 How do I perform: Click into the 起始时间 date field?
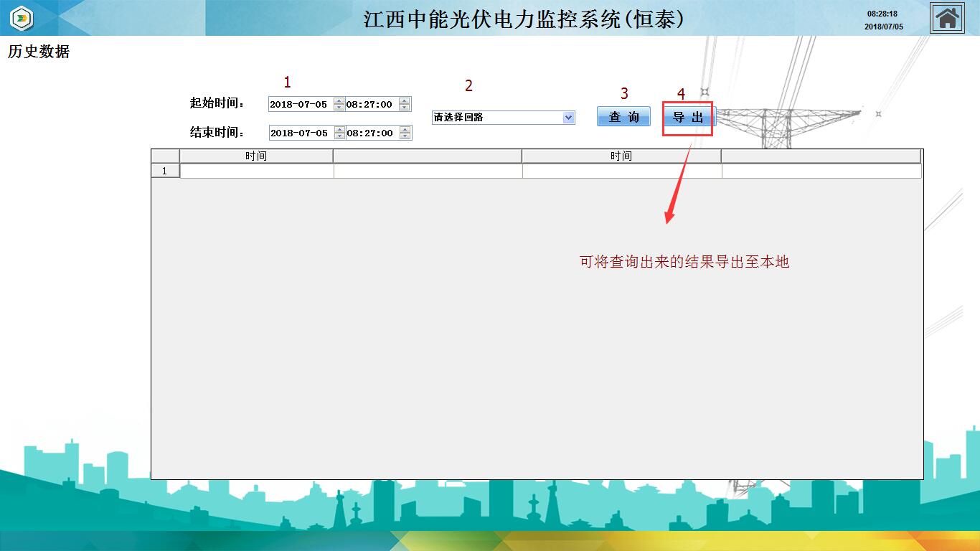click(x=300, y=105)
